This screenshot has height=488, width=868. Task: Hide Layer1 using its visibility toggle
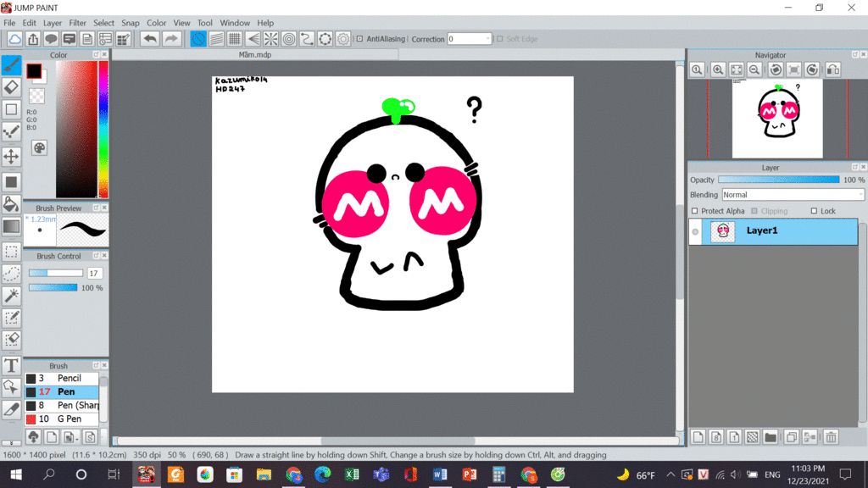[x=695, y=231]
